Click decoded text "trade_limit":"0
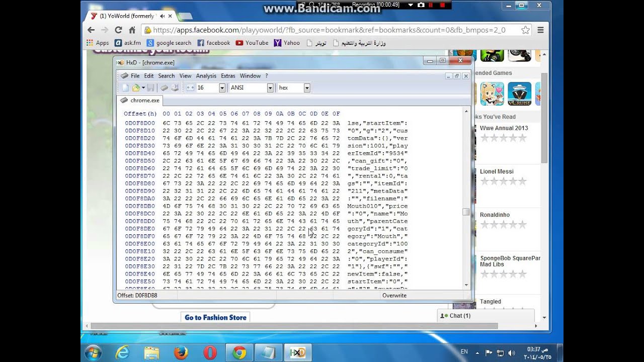Image resolution: width=644 pixels, height=362 pixels. point(378,168)
